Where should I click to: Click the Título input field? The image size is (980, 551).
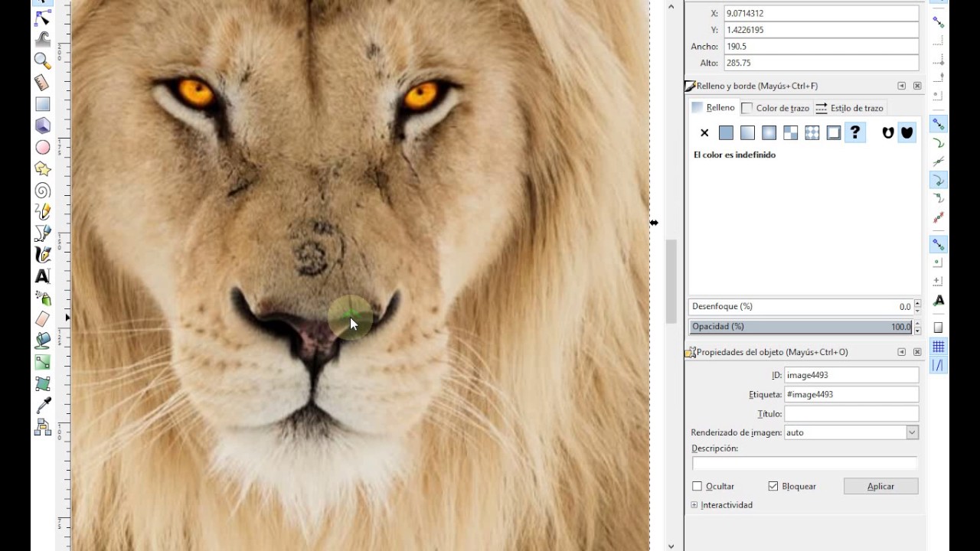(851, 413)
